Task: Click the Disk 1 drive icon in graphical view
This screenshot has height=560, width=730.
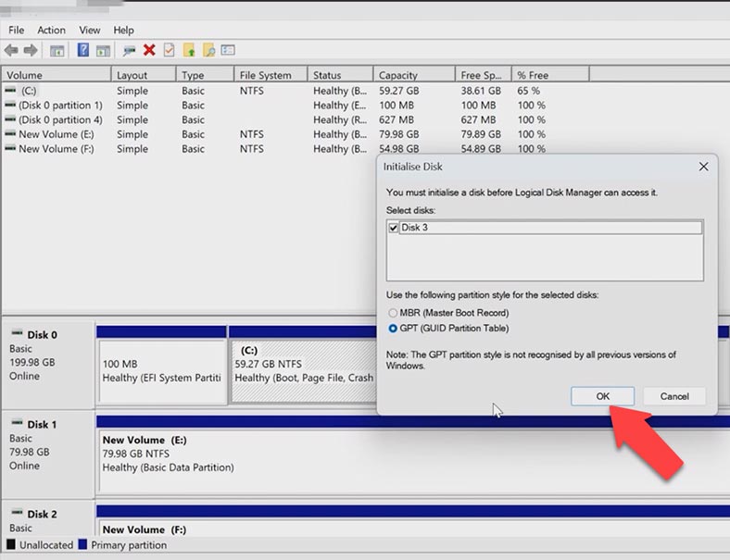Action: coord(17,422)
